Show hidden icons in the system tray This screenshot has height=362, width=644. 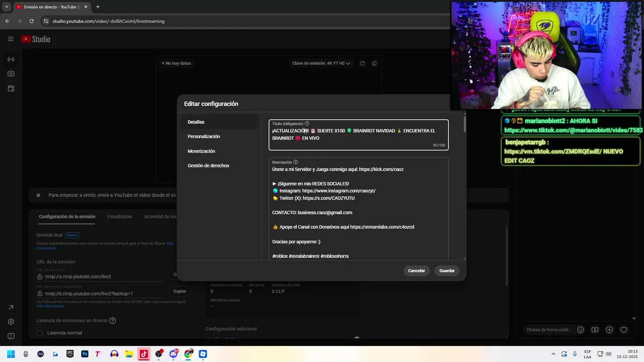[x=553, y=354]
